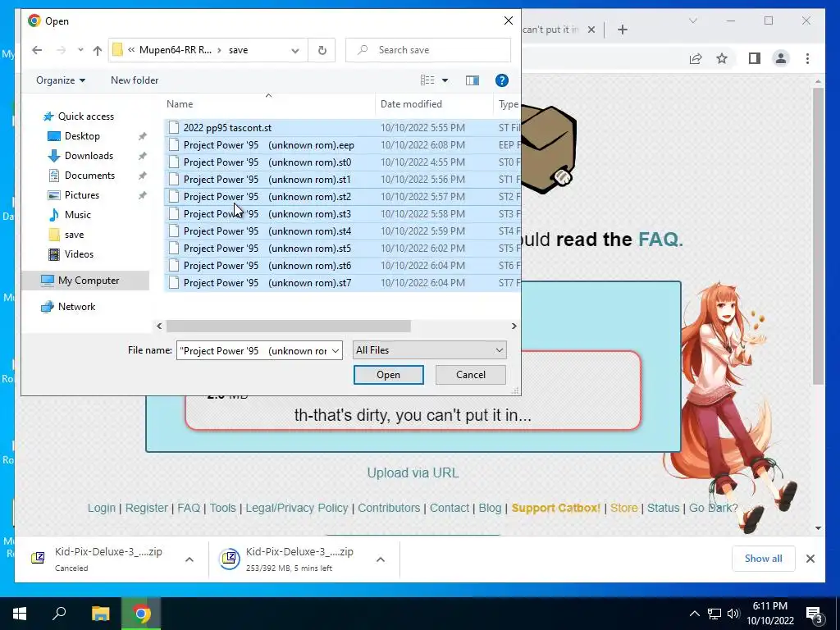Open notification center icon
Viewport: 840px width, 630px height.
(814, 614)
